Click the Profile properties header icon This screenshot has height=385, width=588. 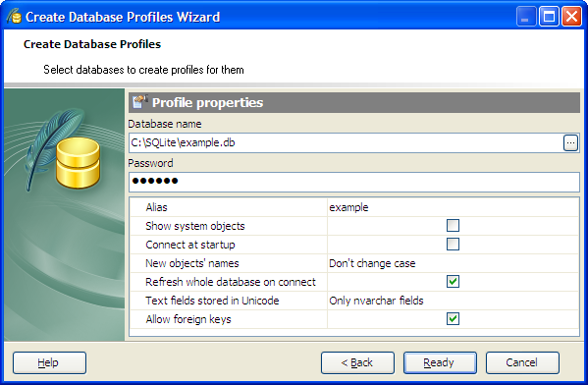140,102
